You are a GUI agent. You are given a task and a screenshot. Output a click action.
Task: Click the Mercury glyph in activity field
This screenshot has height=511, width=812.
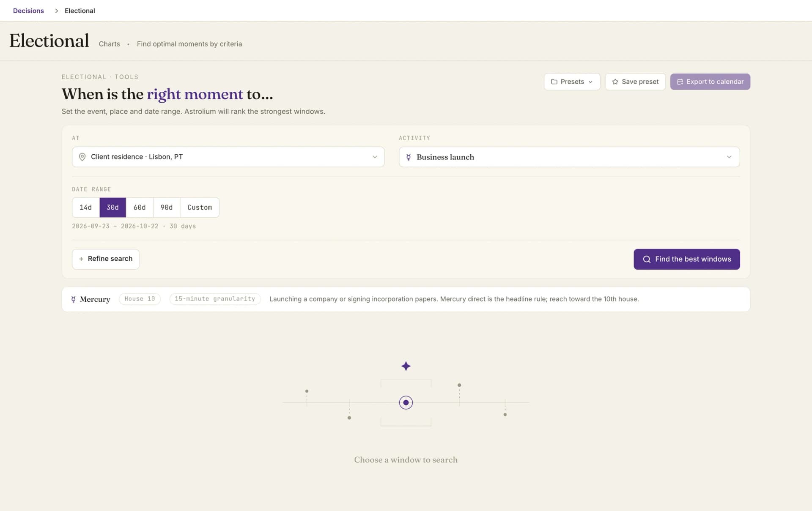pos(409,157)
